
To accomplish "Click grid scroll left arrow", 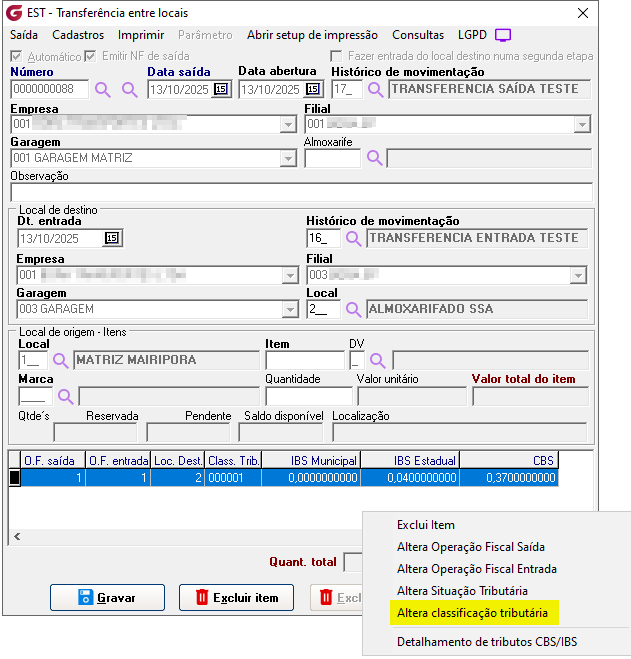I will pyautogui.click(x=17, y=536).
